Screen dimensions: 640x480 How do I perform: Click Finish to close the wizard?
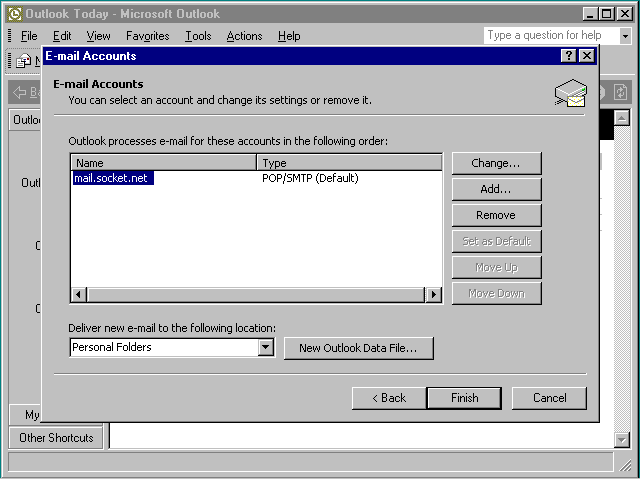(464, 398)
